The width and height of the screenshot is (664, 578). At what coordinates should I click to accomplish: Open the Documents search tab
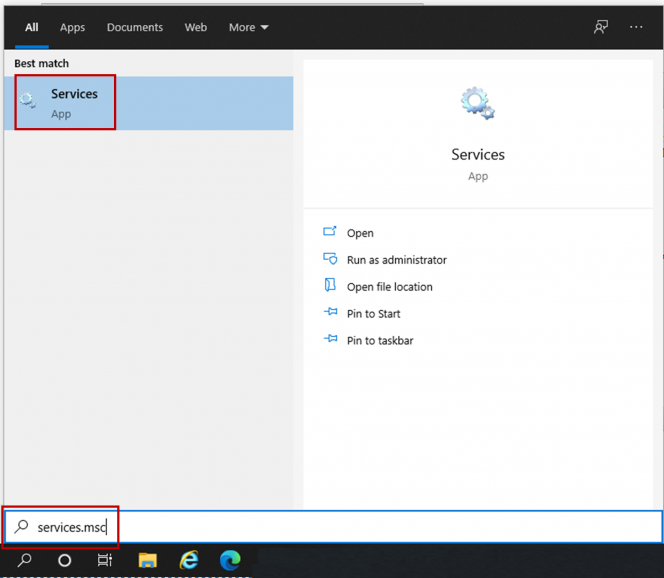[135, 28]
